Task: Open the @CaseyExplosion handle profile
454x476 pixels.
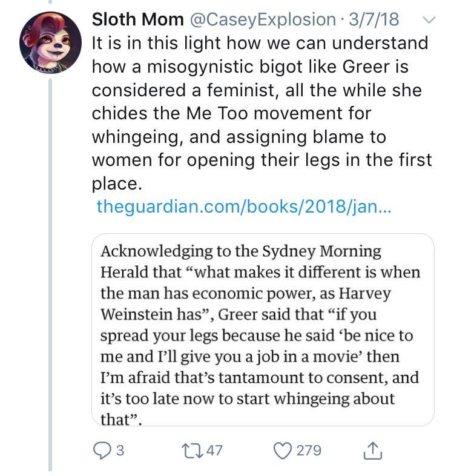Action: point(262,20)
